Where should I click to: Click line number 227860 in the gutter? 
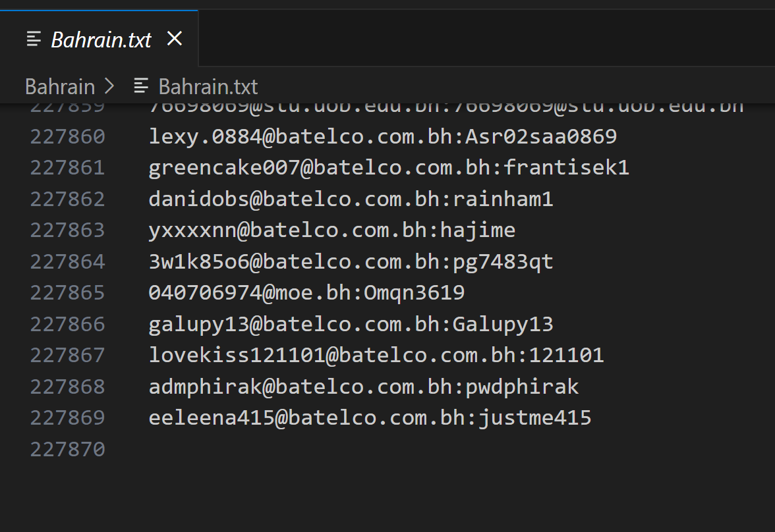point(68,137)
